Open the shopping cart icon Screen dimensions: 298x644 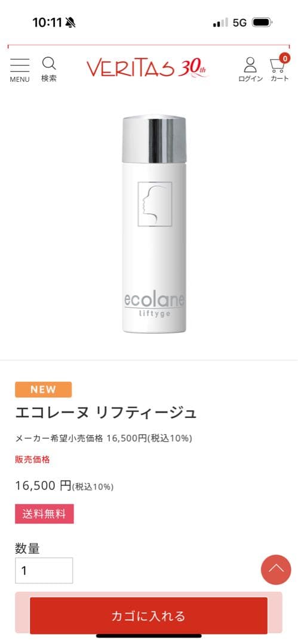click(x=278, y=66)
